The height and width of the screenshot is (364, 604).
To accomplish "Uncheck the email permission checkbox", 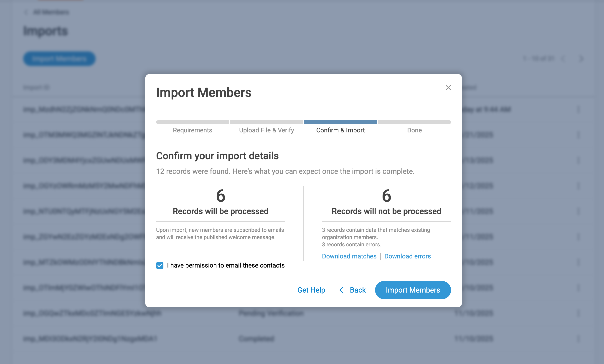I will click(160, 265).
